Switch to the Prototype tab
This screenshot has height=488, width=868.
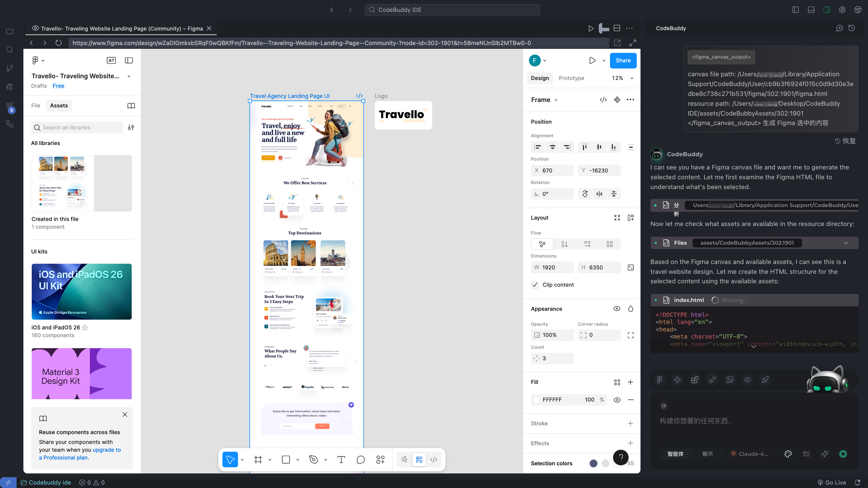tap(571, 78)
